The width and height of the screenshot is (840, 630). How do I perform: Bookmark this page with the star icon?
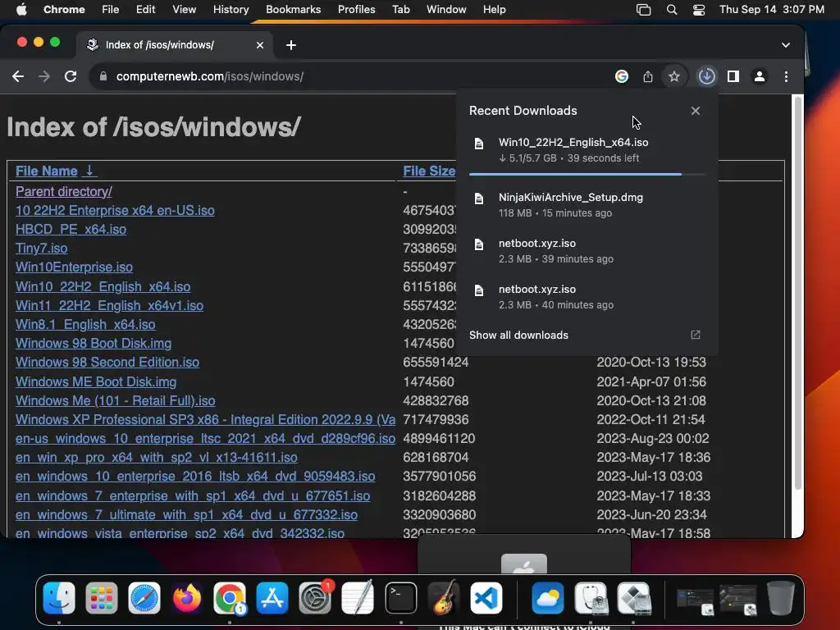pyautogui.click(x=674, y=76)
